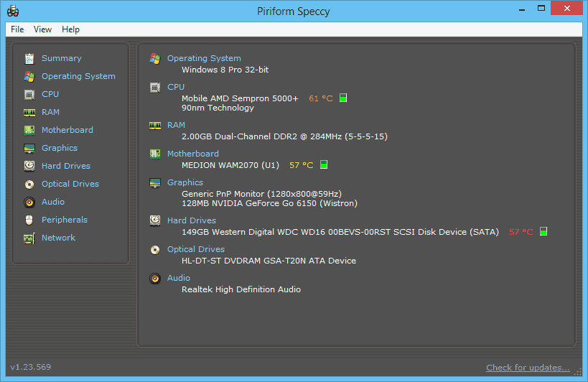This screenshot has width=588, height=382.
Task: Click Audio heading in main panel
Action: (x=179, y=278)
